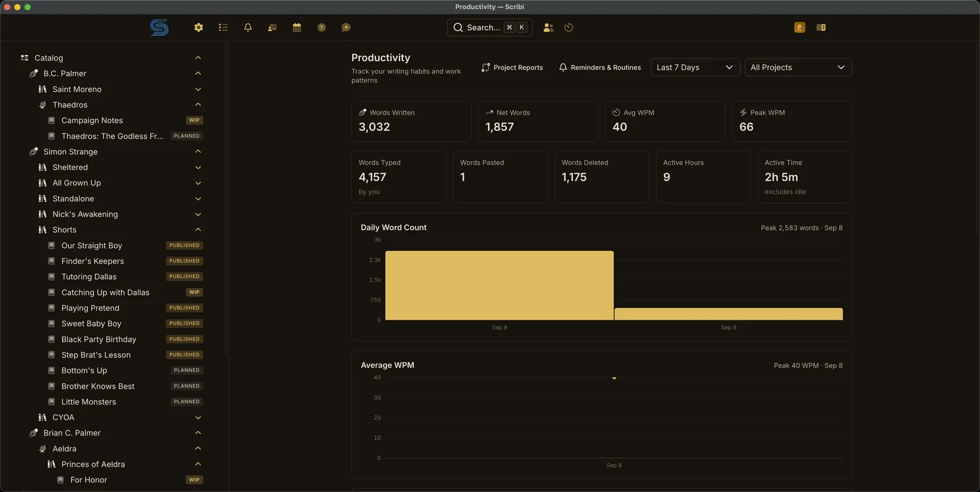
Task: Click the Words Written card
Action: pyautogui.click(x=412, y=121)
